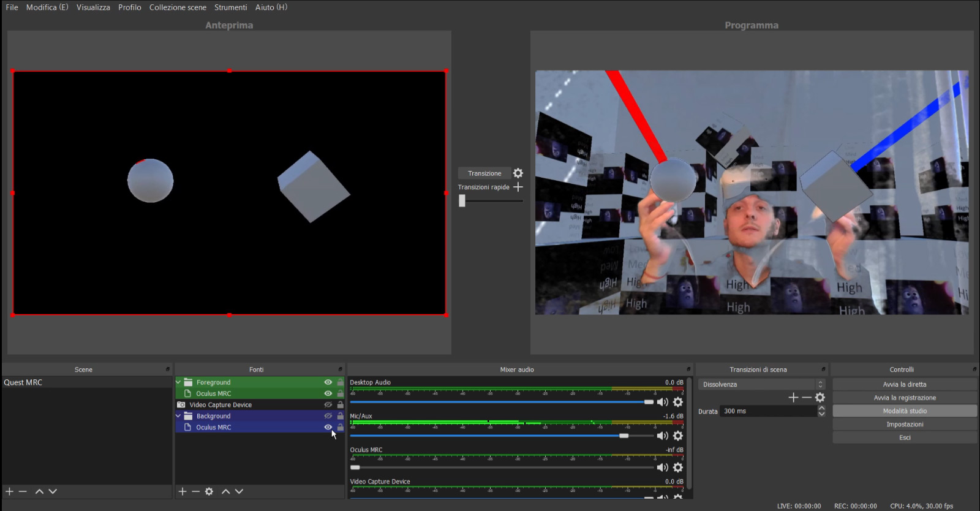
Task: Open Impostazioni settings
Action: [905, 424]
